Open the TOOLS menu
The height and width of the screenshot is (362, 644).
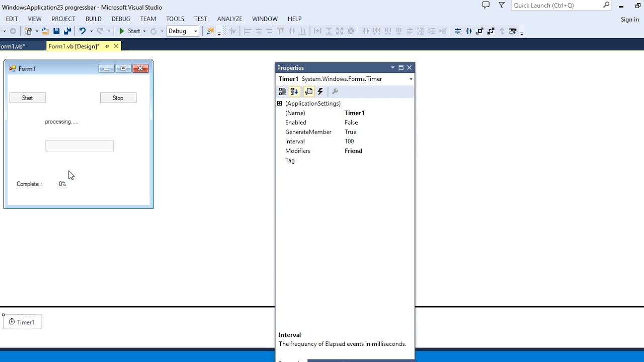pos(175,19)
